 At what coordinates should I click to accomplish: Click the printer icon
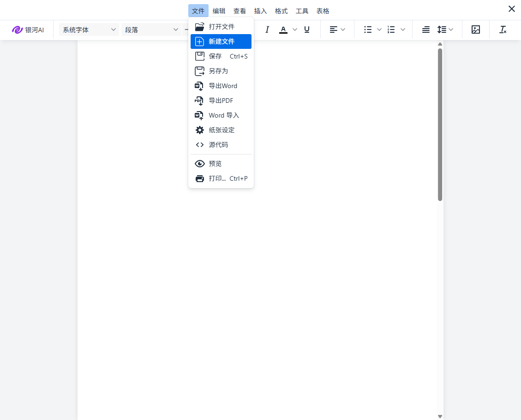pyautogui.click(x=199, y=178)
